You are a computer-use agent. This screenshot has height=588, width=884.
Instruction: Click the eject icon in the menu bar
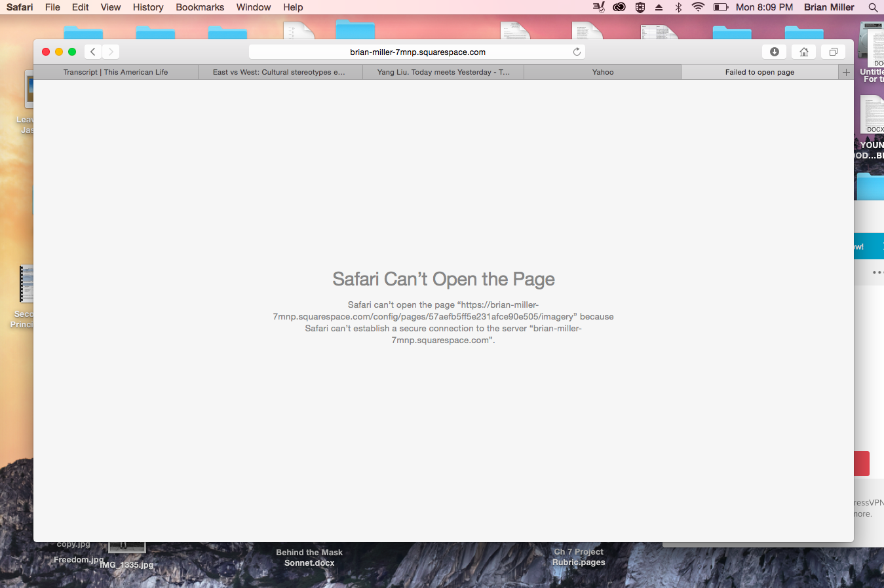click(x=659, y=7)
